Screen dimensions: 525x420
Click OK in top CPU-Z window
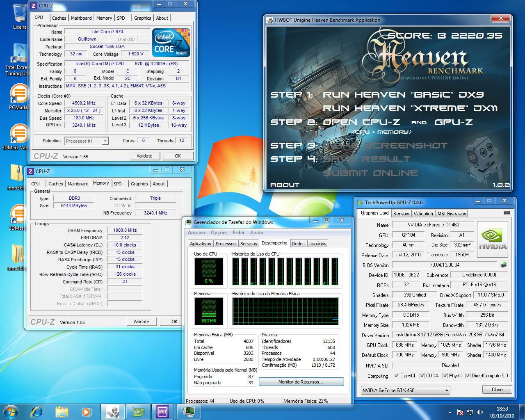178,156
